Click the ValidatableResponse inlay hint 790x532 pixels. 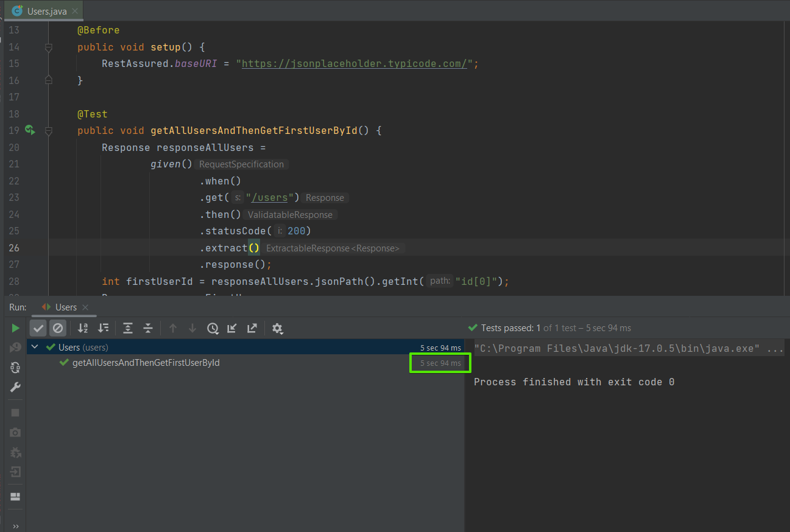point(291,214)
